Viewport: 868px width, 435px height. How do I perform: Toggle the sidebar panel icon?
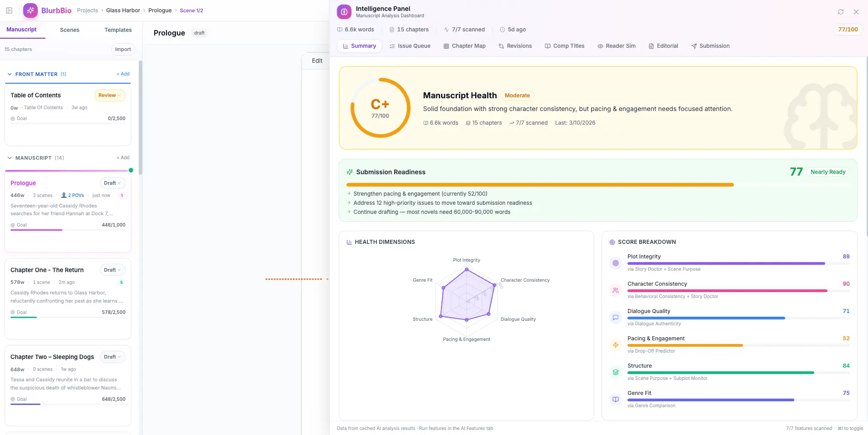(9, 10)
